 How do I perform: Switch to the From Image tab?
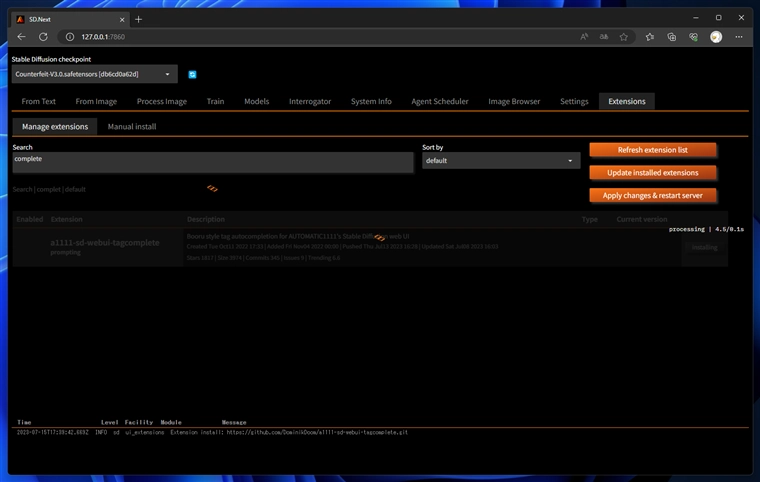pyautogui.click(x=96, y=101)
